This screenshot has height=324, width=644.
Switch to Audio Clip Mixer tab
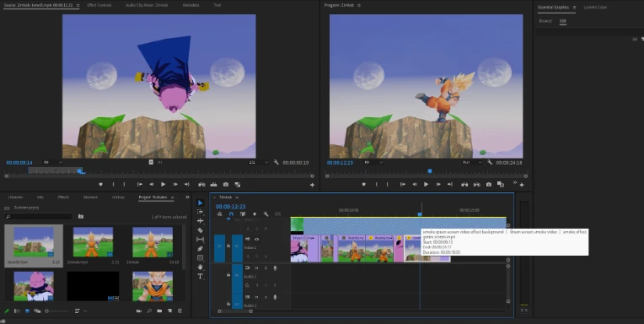(x=147, y=5)
